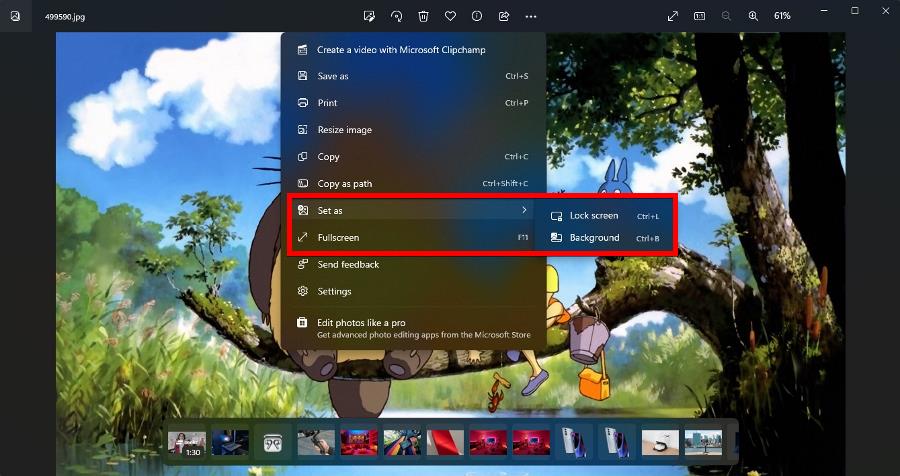Viewport: 900px width, 476px height.
Task: Maximize the Photos window
Action: click(x=855, y=10)
